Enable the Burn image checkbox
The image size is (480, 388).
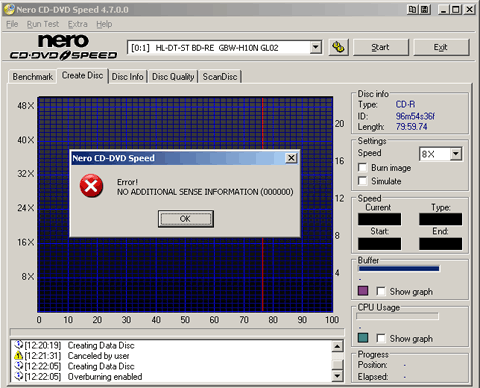pyautogui.click(x=363, y=167)
